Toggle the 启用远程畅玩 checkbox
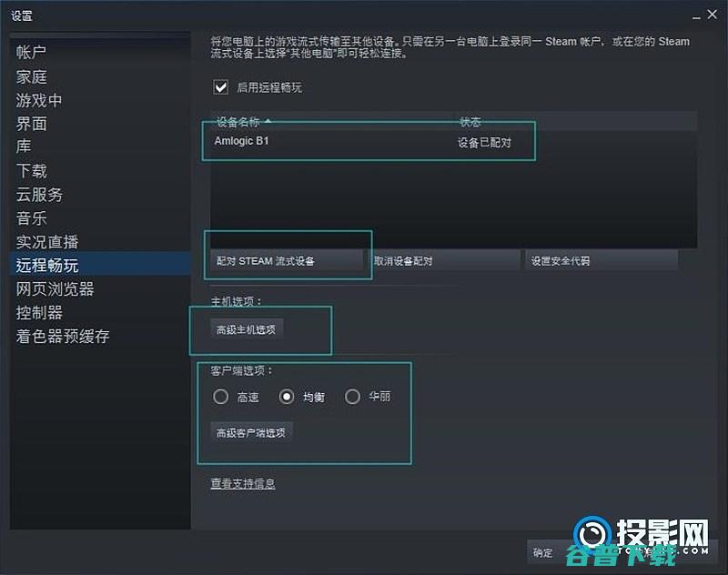This screenshot has width=728, height=575. 220,86
